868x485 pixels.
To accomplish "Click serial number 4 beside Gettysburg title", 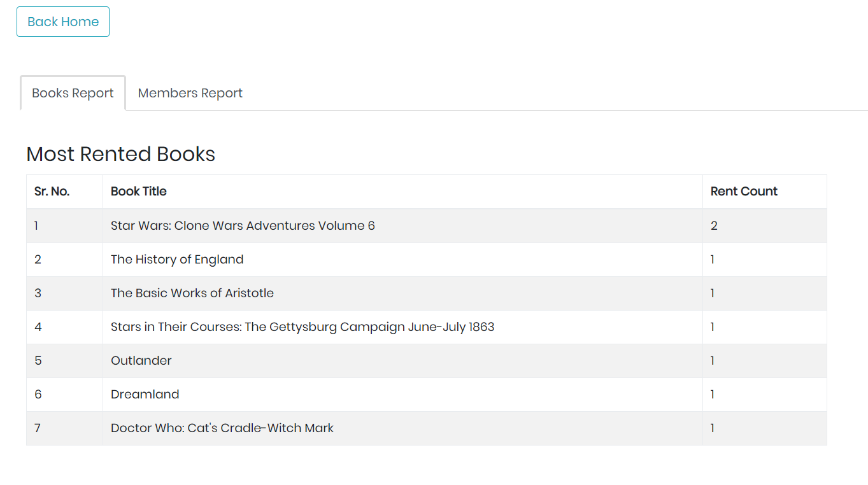I will (38, 327).
